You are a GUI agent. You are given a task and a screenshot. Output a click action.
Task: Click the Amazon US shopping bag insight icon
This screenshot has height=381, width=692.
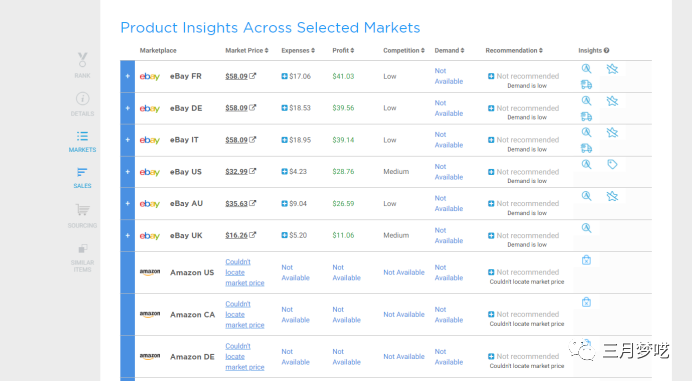pos(586,260)
